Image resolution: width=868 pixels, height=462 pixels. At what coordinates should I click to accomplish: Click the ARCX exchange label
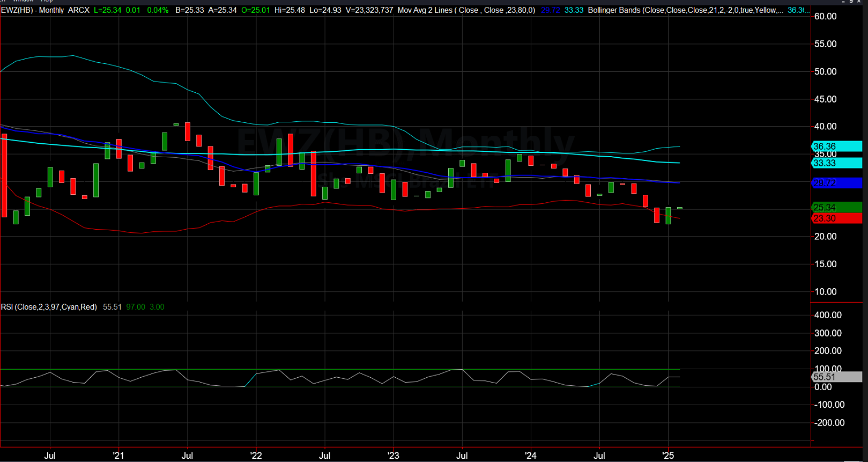pyautogui.click(x=79, y=10)
